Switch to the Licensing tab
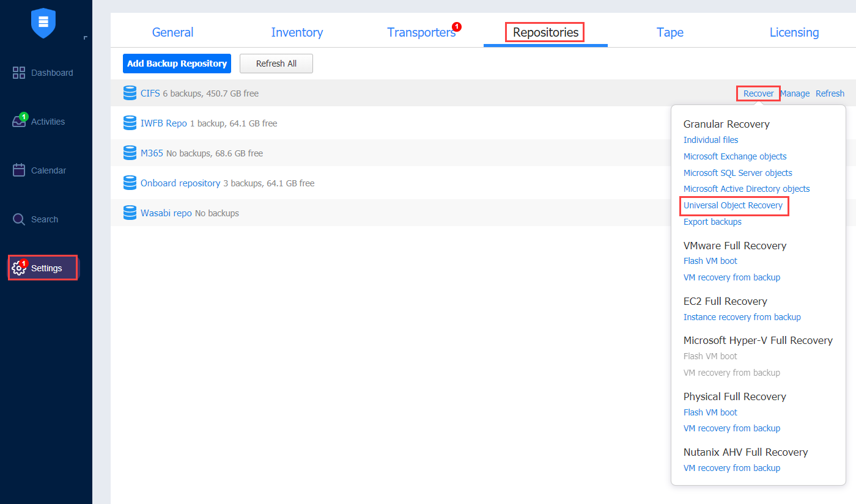 click(794, 32)
